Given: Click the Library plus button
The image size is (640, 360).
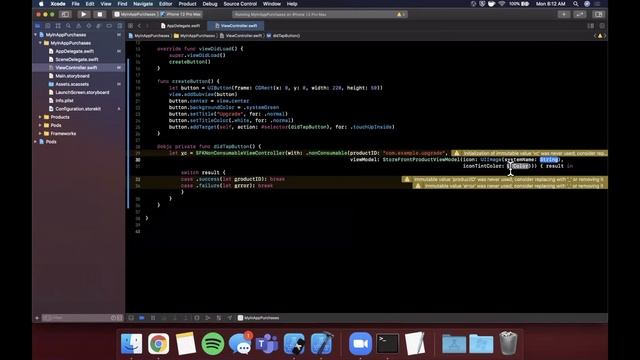Looking at the screenshot, I should click(x=564, y=14).
